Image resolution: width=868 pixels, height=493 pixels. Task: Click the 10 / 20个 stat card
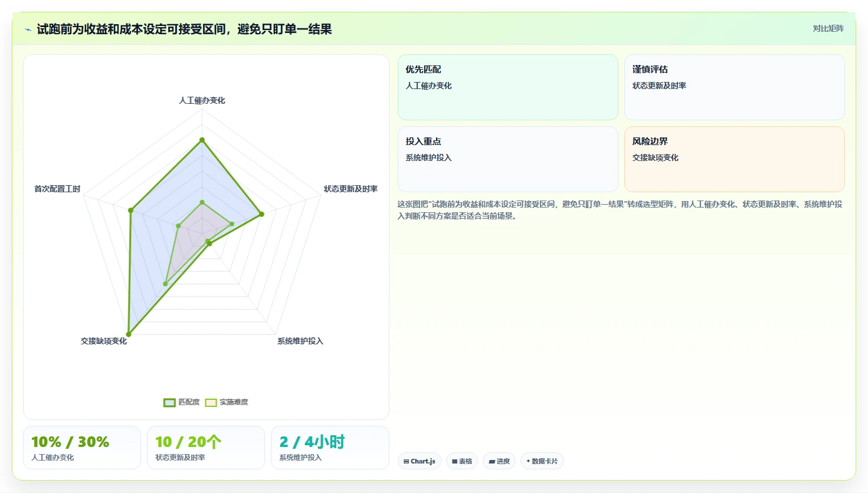point(206,448)
